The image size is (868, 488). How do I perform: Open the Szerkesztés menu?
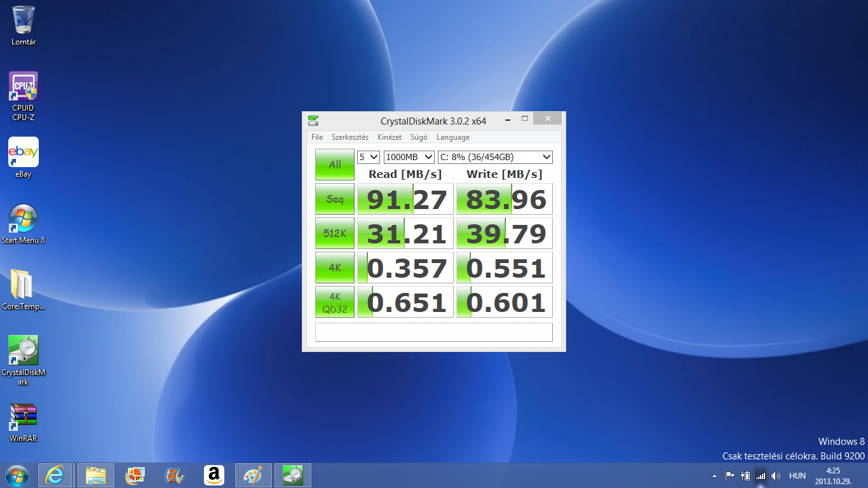(x=349, y=137)
